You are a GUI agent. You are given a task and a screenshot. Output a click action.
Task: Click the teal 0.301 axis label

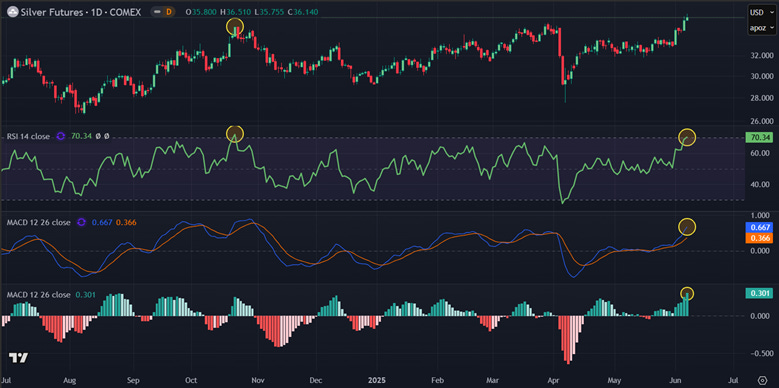[x=758, y=294]
